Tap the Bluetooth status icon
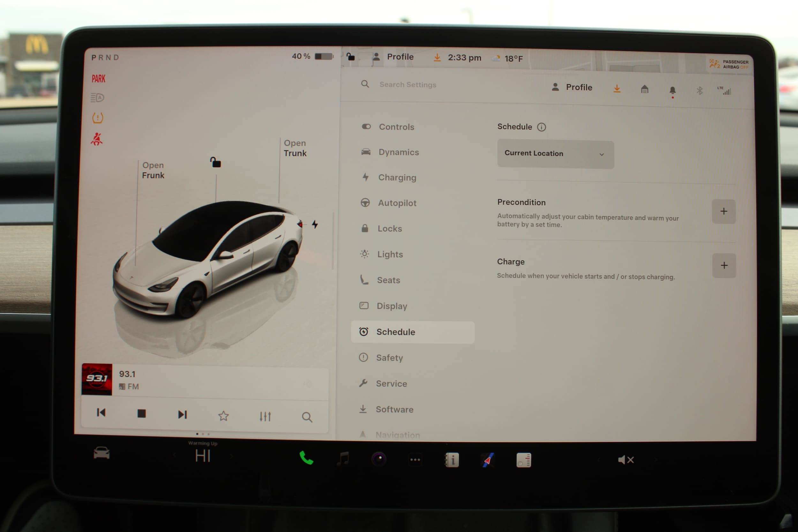Image resolution: width=798 pixels, height=532 pixels. pyautogui.click(x=699, y=91)
